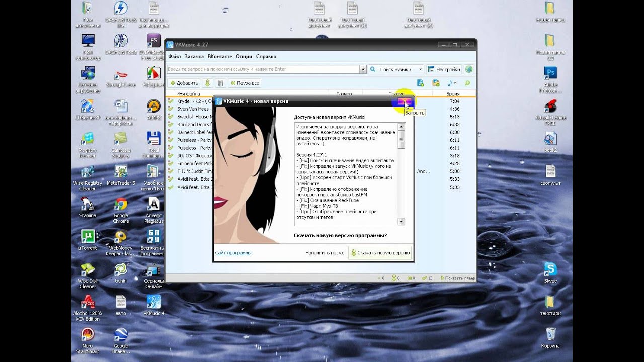
Task: Select the MetaTrader 5 desktop icon
Action: click(x=121, y=174)
